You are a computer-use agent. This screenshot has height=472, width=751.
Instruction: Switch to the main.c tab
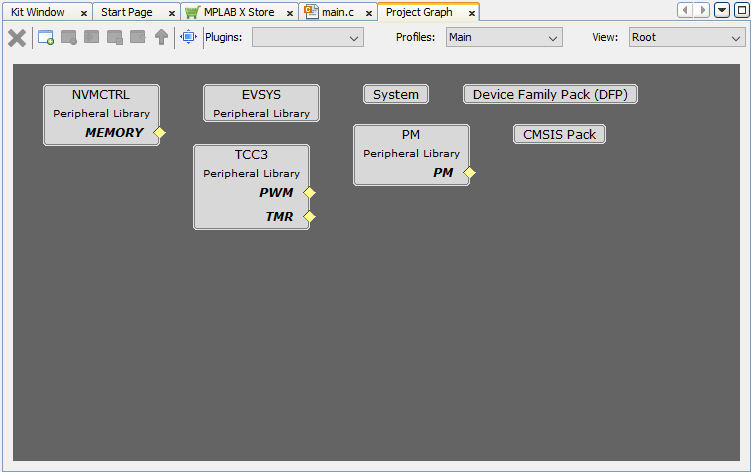click(338, 12)
